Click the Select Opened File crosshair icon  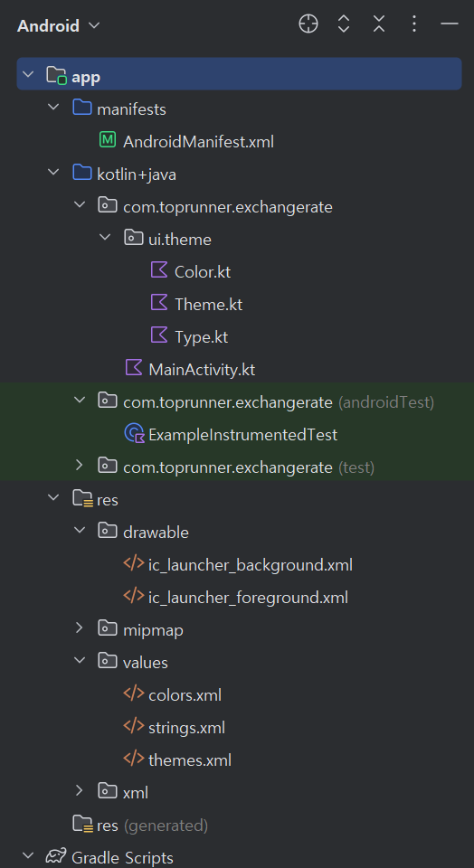308,24
